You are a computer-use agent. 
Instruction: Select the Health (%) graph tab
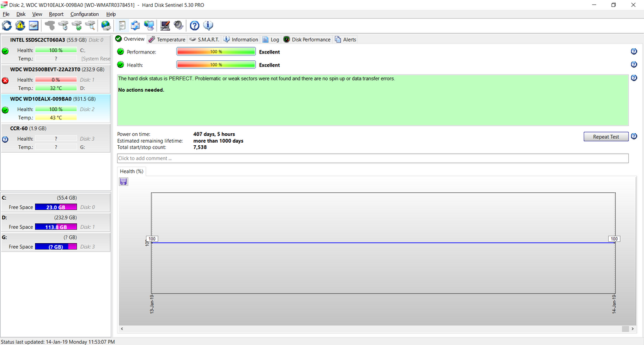click(x=131, y=172)
